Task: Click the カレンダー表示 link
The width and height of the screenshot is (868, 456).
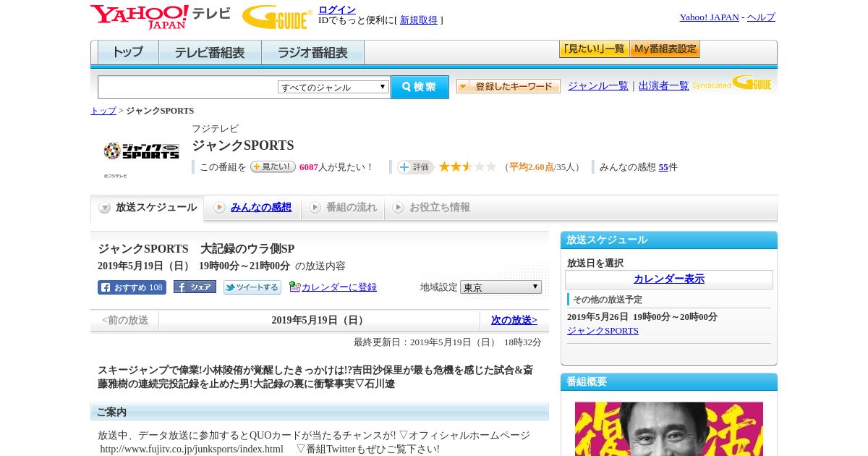Action: point(669,279)
